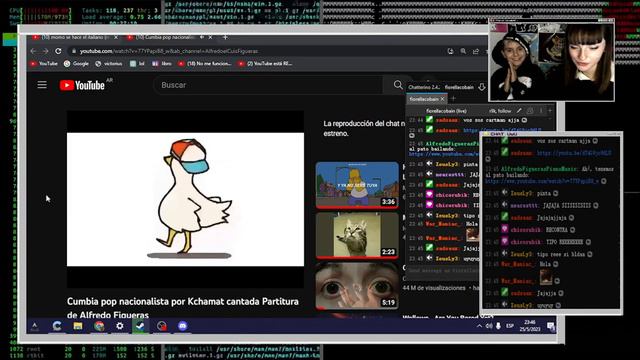
Task: Open the notification center icon
Action: (550, 326)
